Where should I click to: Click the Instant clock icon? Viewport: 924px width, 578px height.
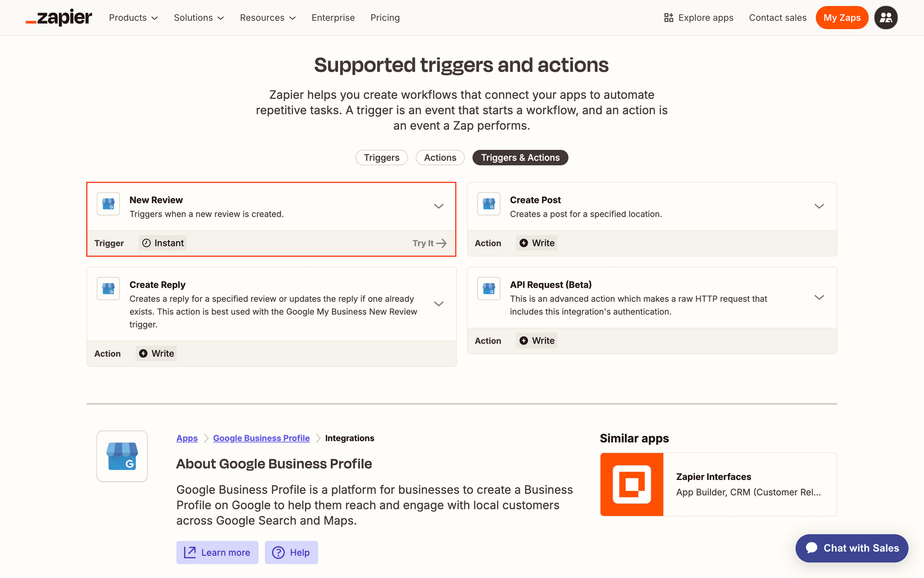pyautogui.click(x=146, y=243)
